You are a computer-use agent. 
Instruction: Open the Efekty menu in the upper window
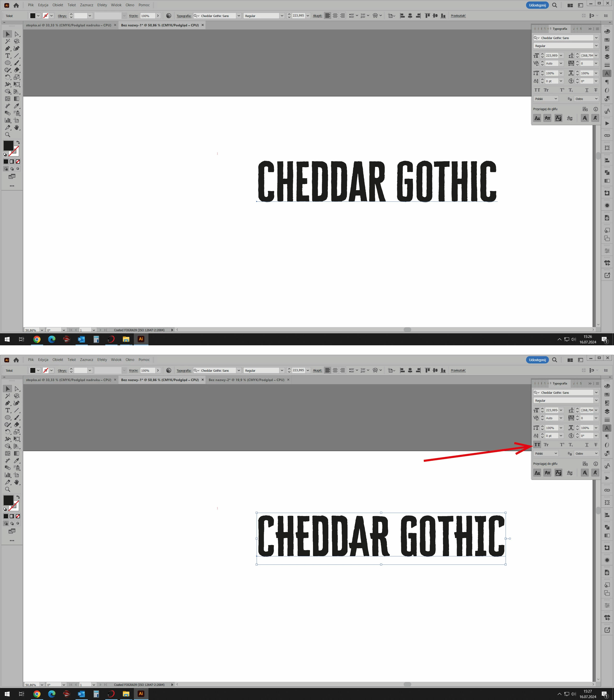pos(102,5)
